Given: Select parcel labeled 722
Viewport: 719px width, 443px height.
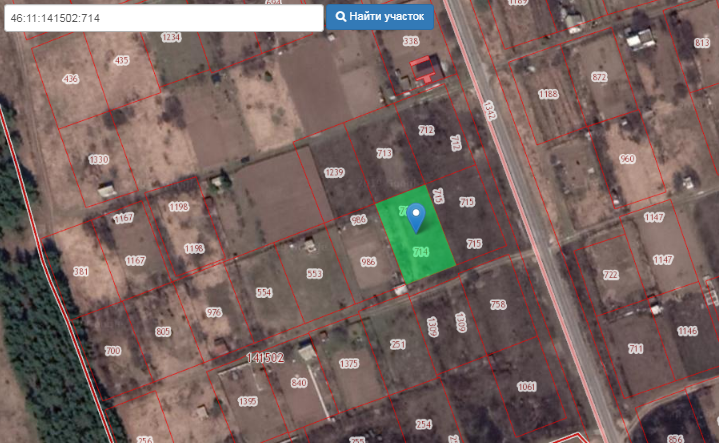Looking at the screenshot, I should [610, 275].
